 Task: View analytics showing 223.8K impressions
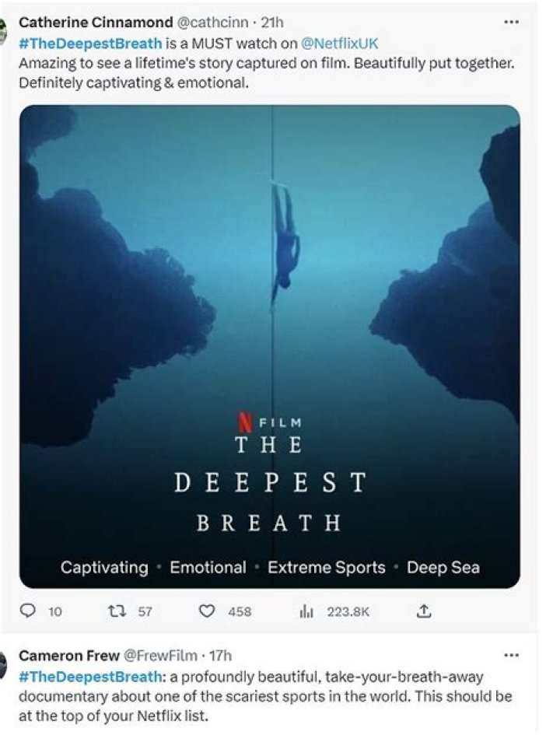[317, 612]
